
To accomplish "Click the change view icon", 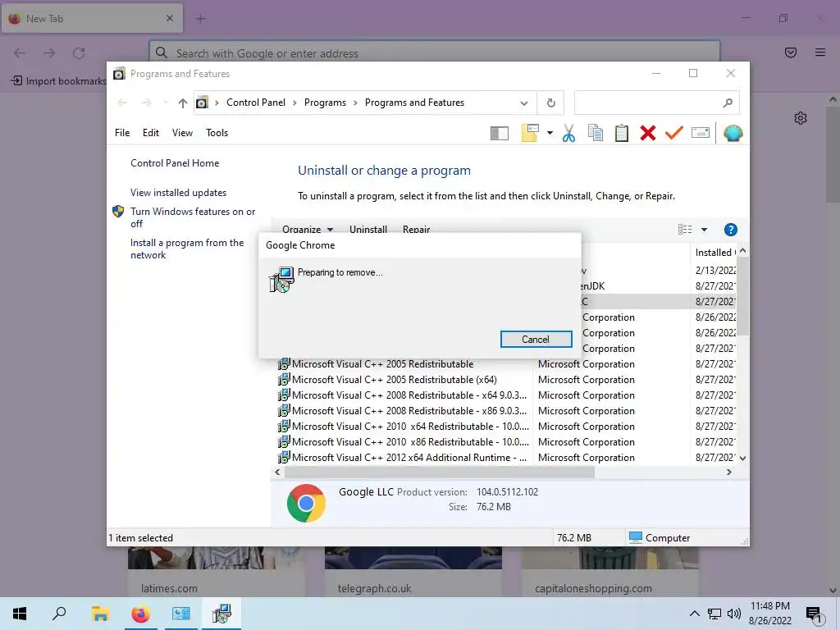I will tap(685, 230).
